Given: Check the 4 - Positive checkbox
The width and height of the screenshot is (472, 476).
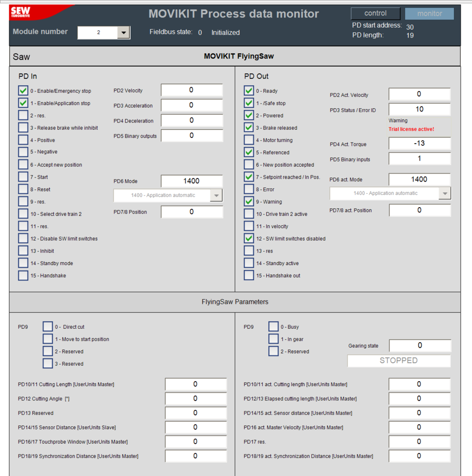Looking at the screenshot, I should coord(23,140).
